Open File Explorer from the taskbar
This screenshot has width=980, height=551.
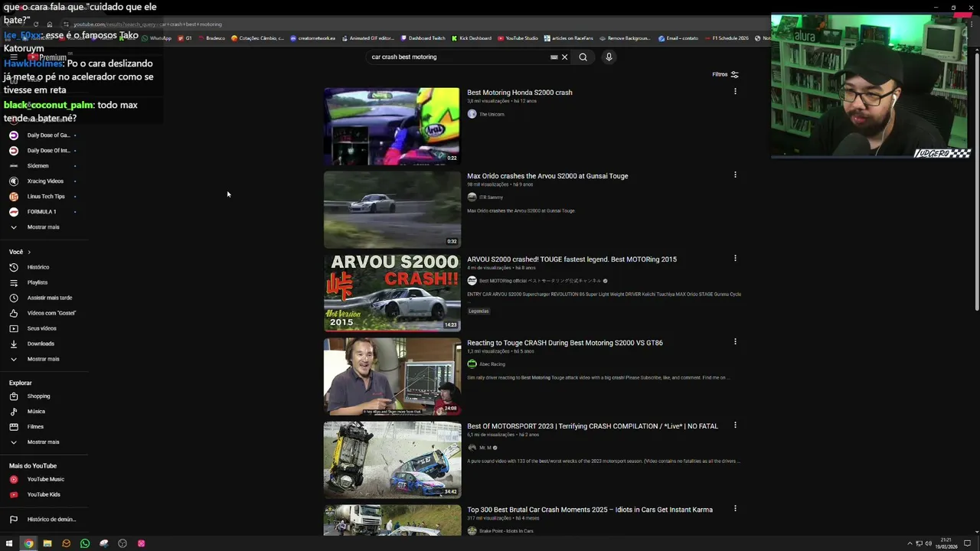pos(47,543)
